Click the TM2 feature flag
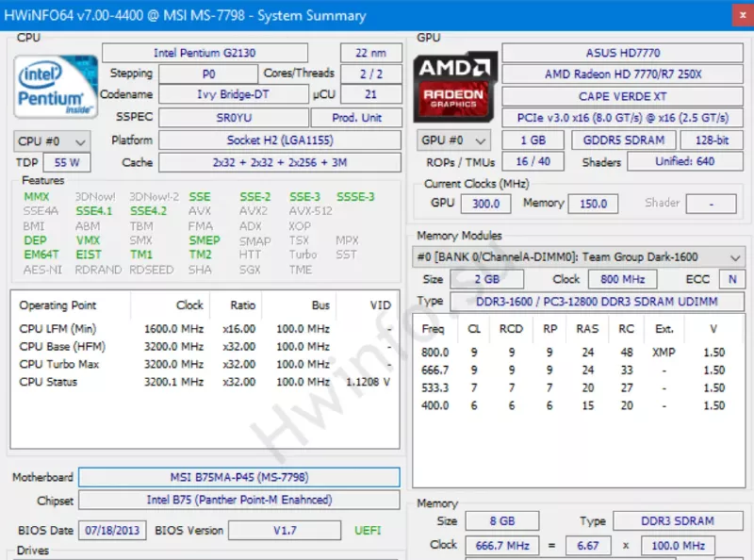754x560 pixels. coord(200,255)
